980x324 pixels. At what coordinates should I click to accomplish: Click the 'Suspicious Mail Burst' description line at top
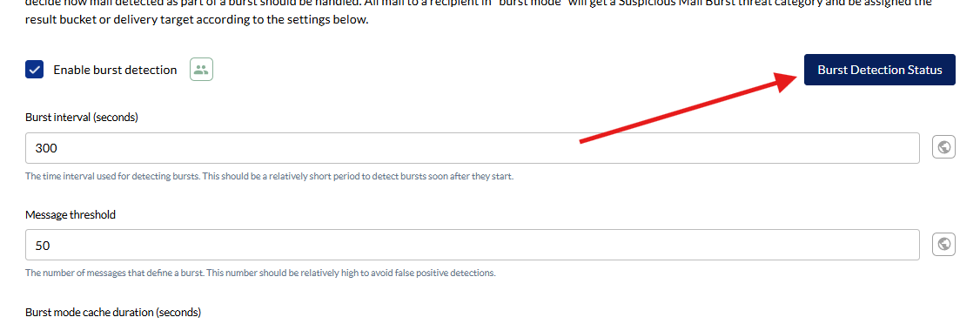pyautogui.click(x=478, y=3)
